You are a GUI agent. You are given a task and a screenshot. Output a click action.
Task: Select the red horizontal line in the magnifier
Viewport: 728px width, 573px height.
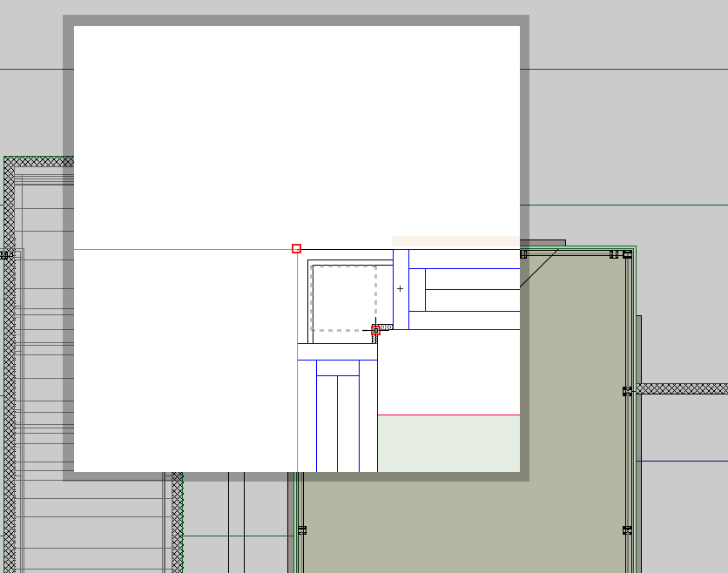coord(448,415)
